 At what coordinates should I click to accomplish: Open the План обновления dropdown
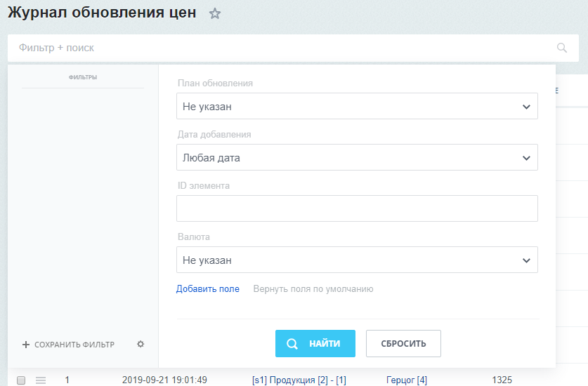357,107
